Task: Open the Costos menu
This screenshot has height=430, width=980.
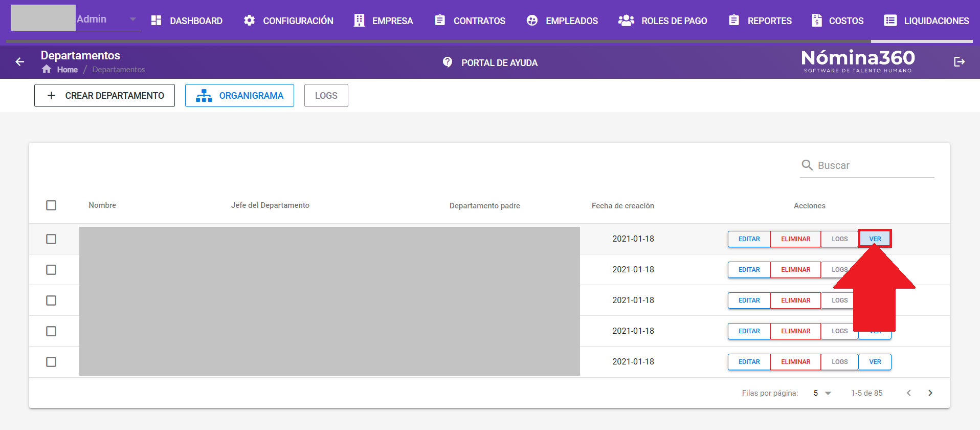Action: (x=838, y=20)
